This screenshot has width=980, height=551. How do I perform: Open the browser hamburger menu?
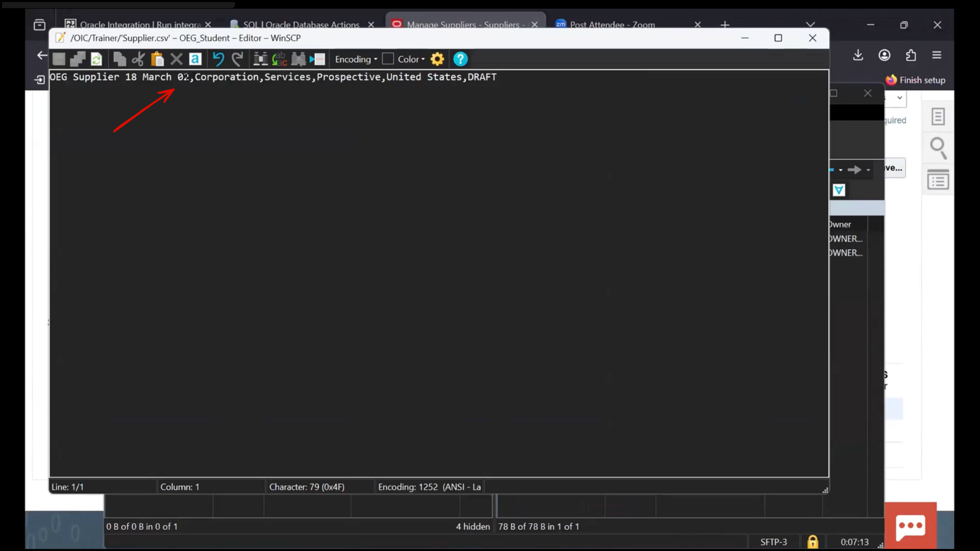pos(937,55)
